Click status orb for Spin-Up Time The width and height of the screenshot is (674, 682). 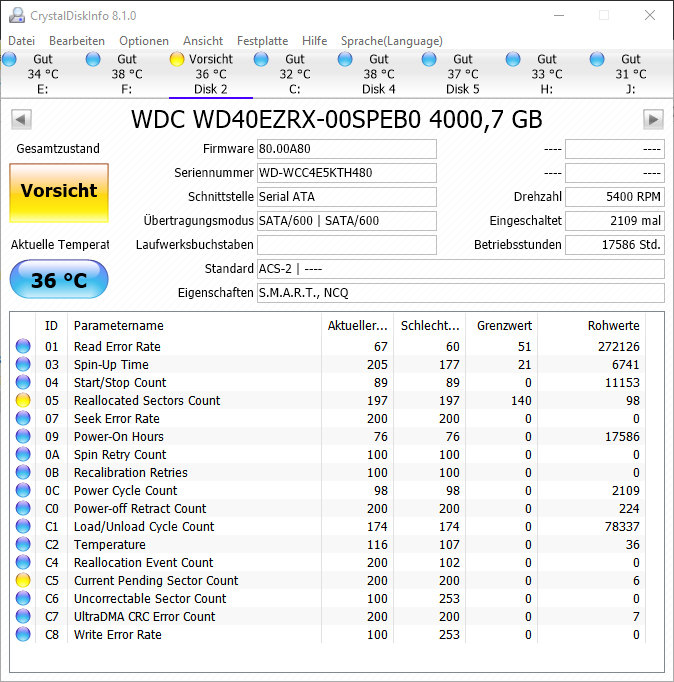[x=23, y=364]
